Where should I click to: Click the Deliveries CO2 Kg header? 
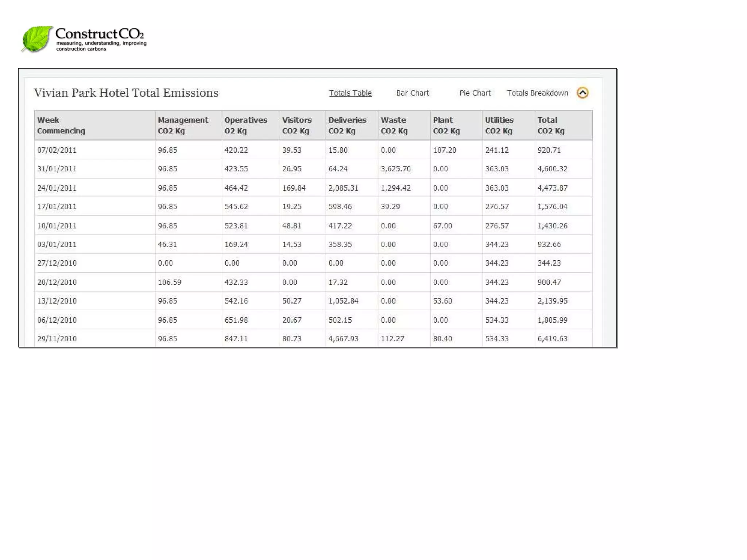(x=347, y=125)
